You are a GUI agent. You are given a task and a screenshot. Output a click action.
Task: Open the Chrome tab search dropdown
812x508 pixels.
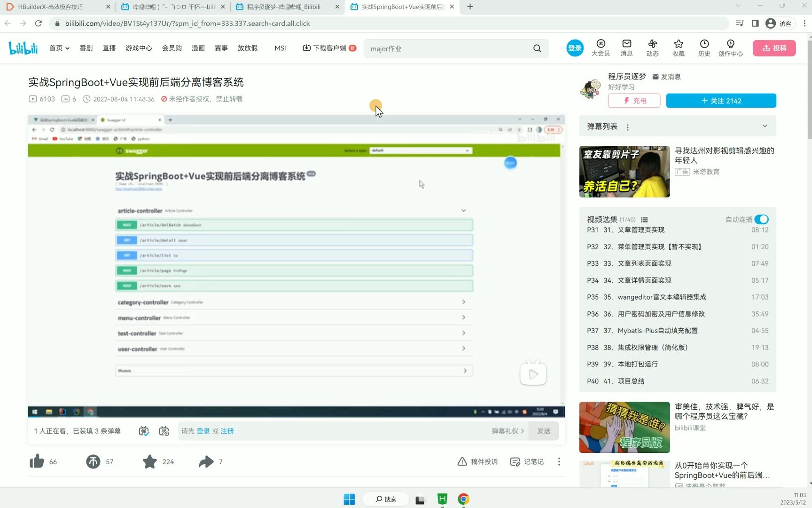tap(738, 6)
